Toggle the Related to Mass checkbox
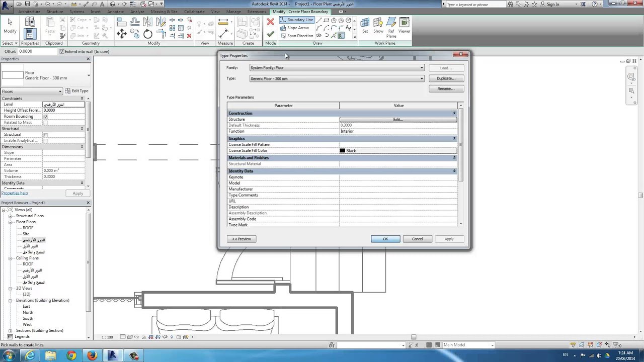 pos(46,123)
